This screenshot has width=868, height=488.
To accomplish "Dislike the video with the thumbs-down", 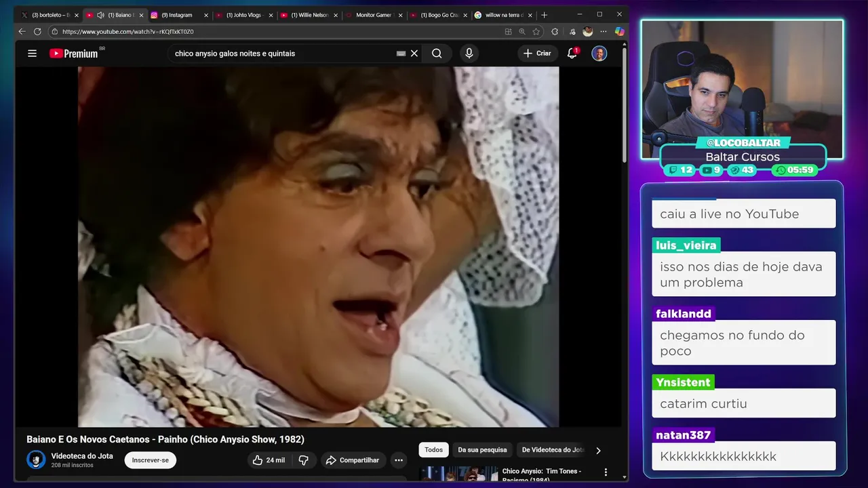I will (x=304, y=460).
